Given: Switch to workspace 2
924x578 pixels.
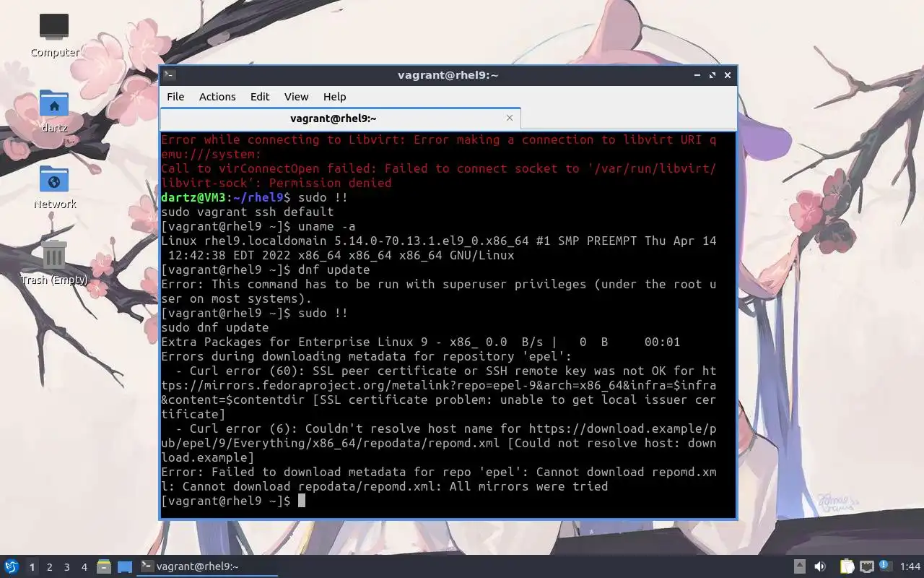Looking at the screenshot, I should coord(50,567).
